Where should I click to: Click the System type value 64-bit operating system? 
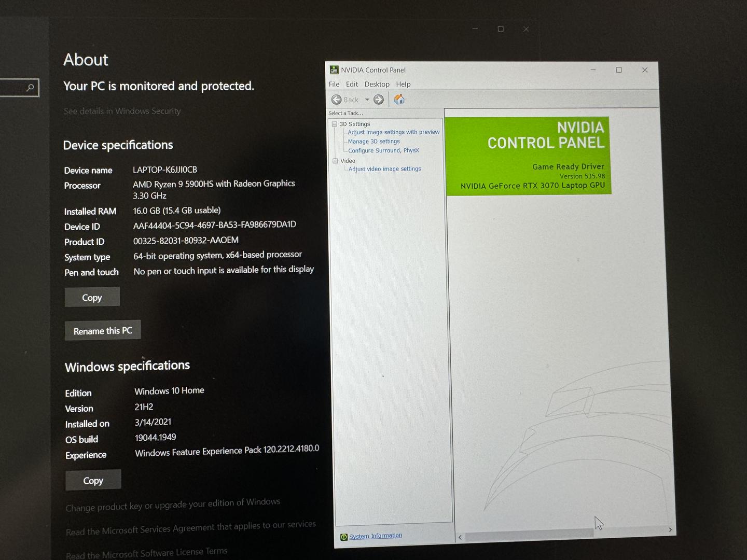218,255
